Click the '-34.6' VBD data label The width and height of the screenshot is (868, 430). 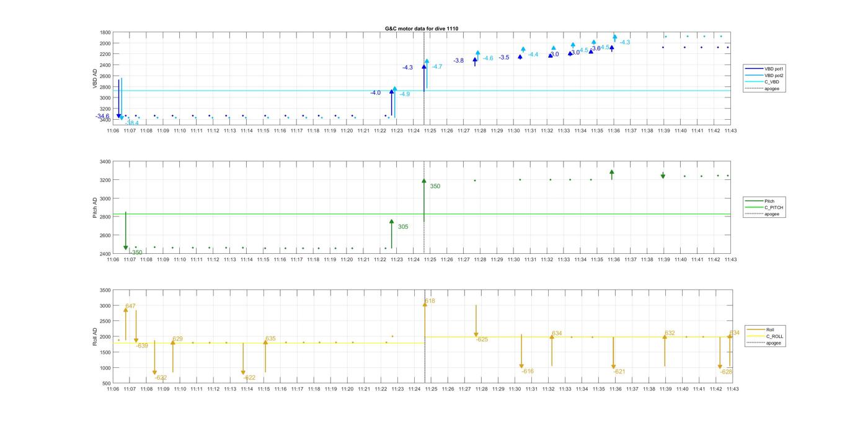click(x=103, y=116)
